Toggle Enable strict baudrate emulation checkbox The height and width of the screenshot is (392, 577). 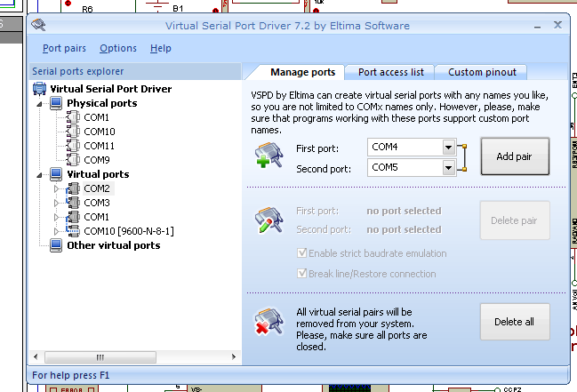pos(302,254)
